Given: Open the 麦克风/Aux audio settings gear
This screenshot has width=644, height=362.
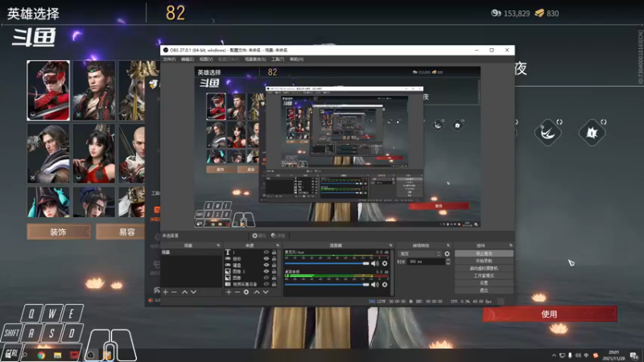Looking at the screenshot, I should (385, 264).
